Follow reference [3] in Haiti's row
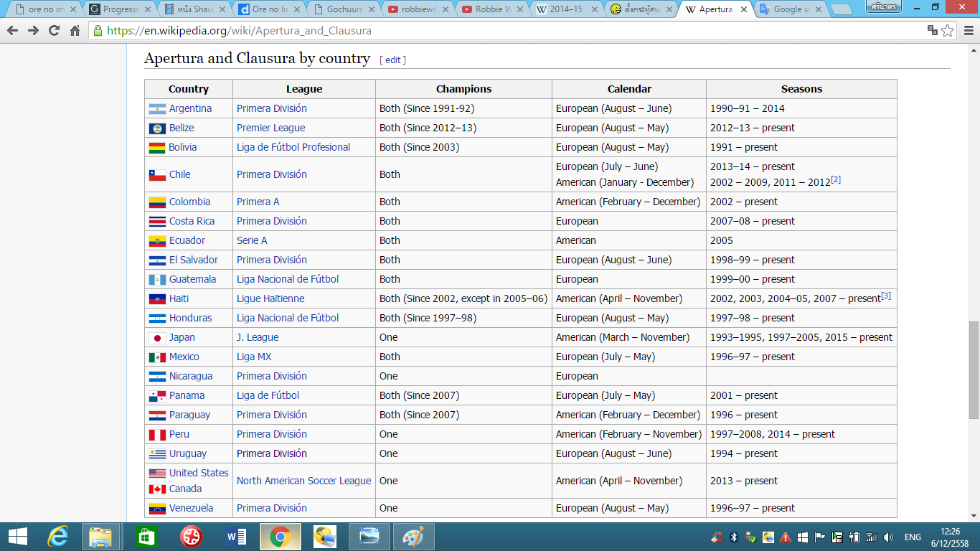Screen dimensions: 980x551 [886, 296]
